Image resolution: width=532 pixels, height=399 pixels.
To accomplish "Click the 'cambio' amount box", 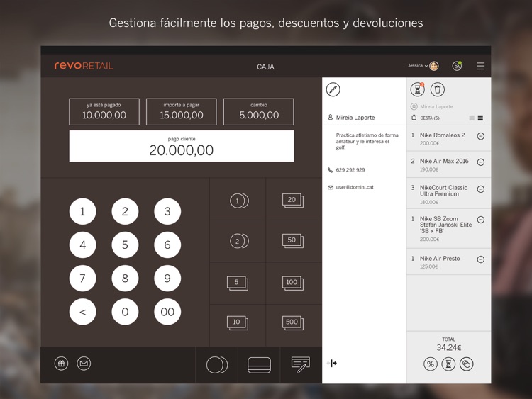I will [258, 112].
